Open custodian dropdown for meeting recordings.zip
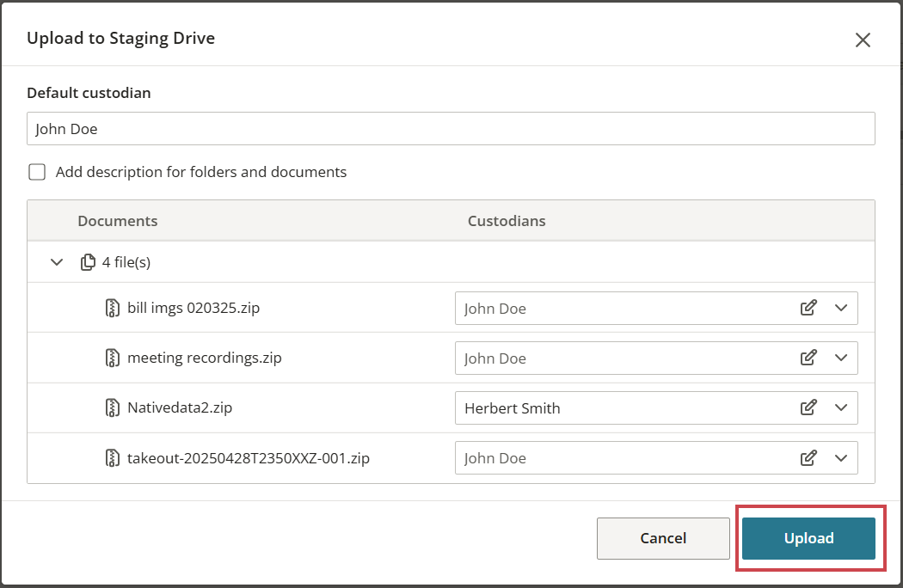The height and width of the screenshot is (588, 903). pos(841,358)
